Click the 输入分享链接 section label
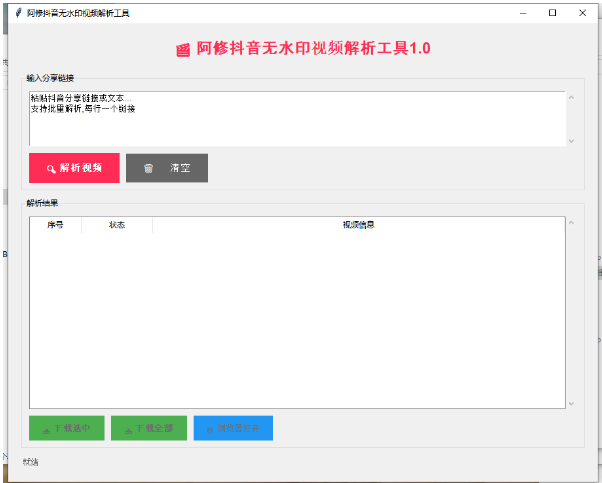The height and width of the screenshot is (483, 602). pyautogui.click(x=50, y=78)
